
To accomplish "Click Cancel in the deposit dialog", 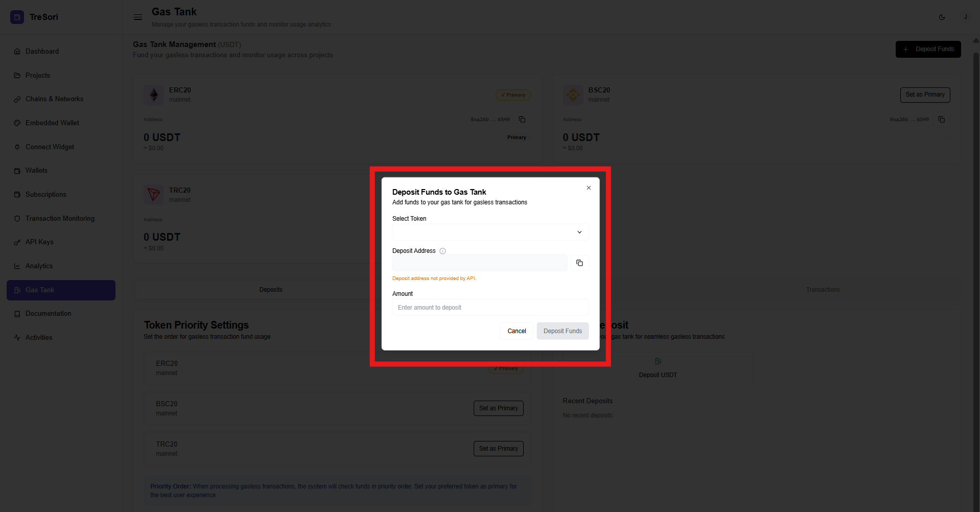I will (517, 331).
